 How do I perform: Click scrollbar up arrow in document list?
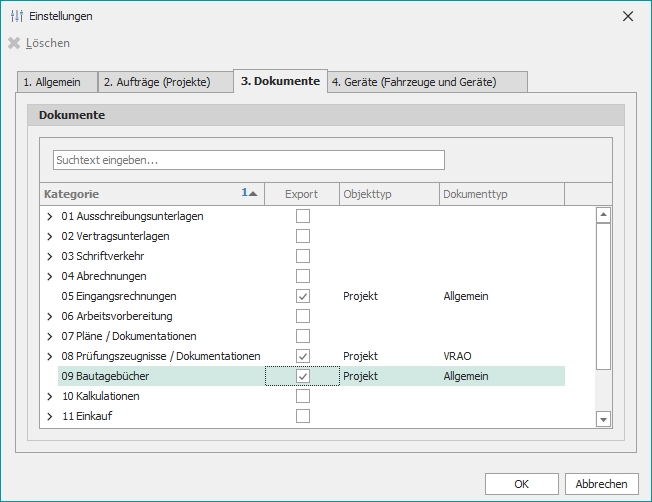click(603, 214)
